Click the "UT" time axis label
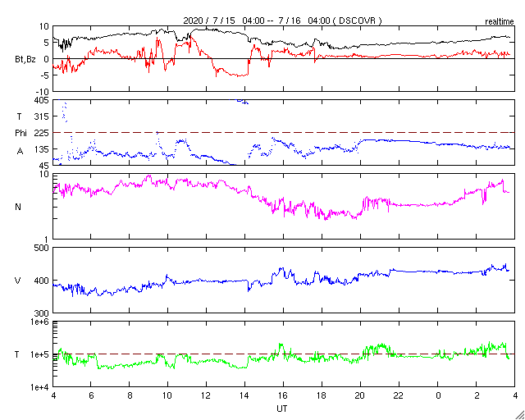 282,409
